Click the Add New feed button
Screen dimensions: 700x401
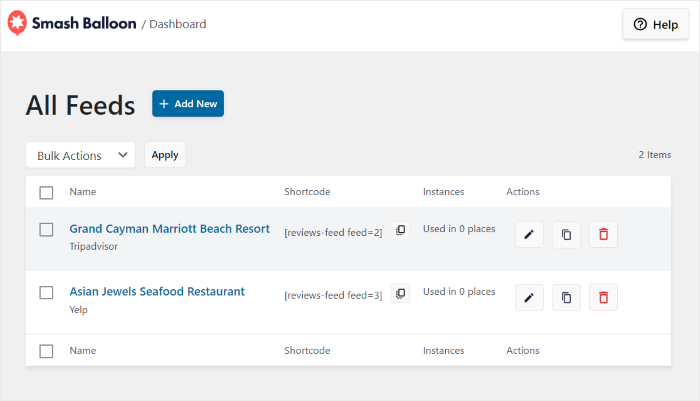(x=188, y=104)
